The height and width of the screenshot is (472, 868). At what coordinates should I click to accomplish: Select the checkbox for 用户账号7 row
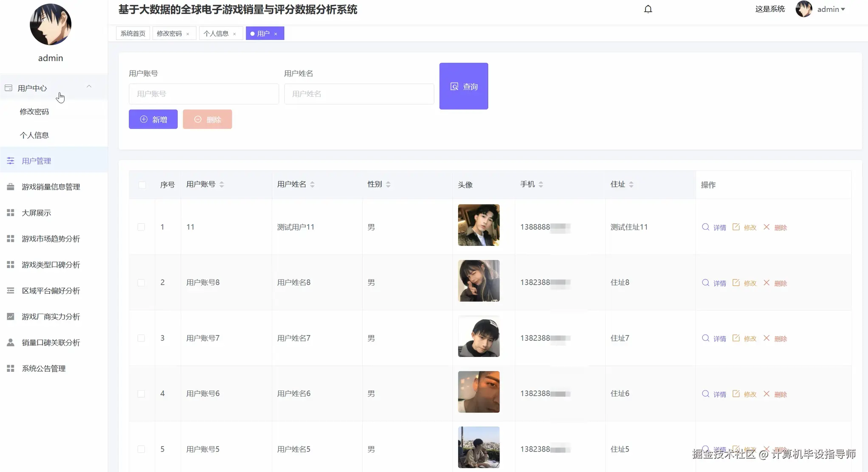[141, 338]
